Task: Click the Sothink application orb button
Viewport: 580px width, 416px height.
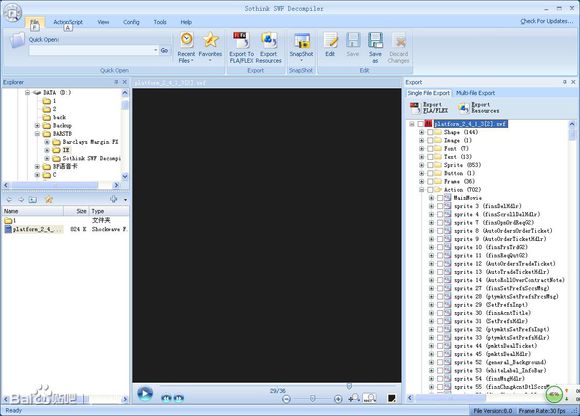Action: pyautogui.click(x=12, y=13)
